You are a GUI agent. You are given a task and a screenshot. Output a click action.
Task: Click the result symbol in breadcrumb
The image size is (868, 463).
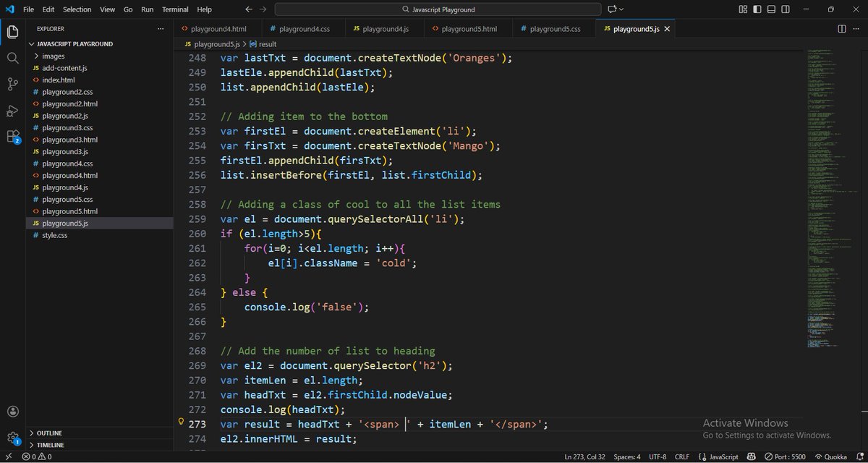pyautogui.click(x=263, y=44)
